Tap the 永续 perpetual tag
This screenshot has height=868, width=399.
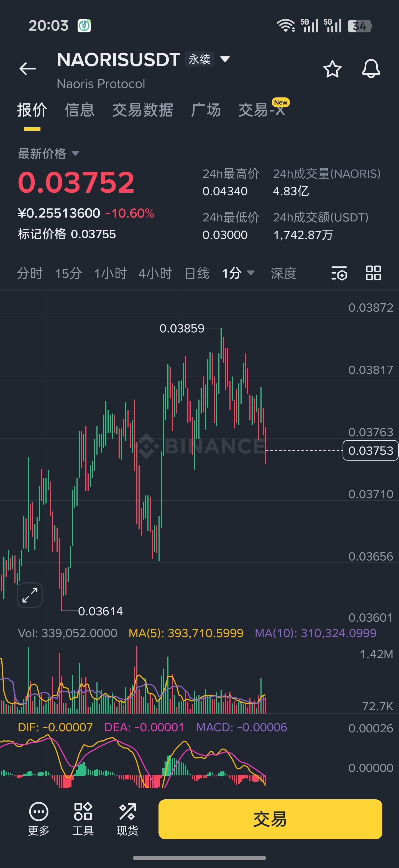click(x=199, y=59)
